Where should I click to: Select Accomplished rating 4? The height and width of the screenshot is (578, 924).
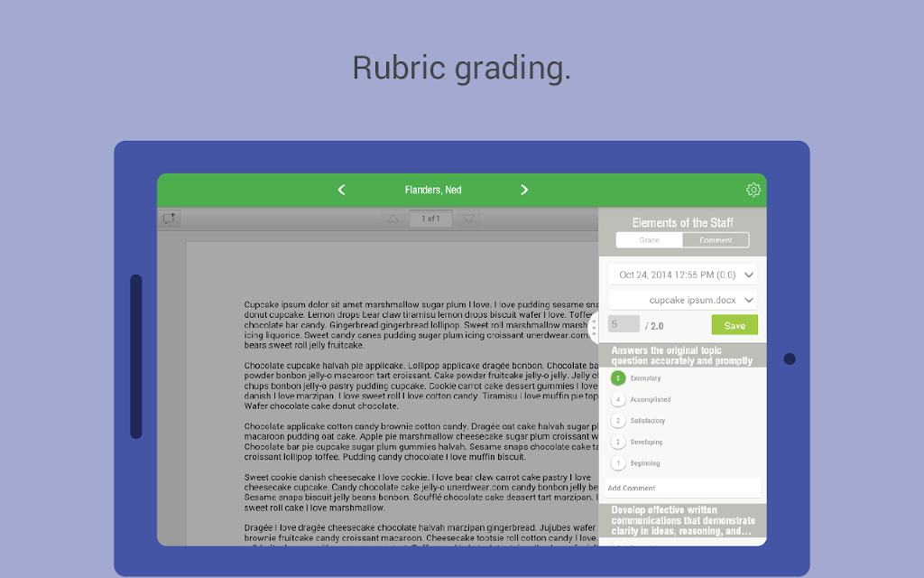[618, 399]
